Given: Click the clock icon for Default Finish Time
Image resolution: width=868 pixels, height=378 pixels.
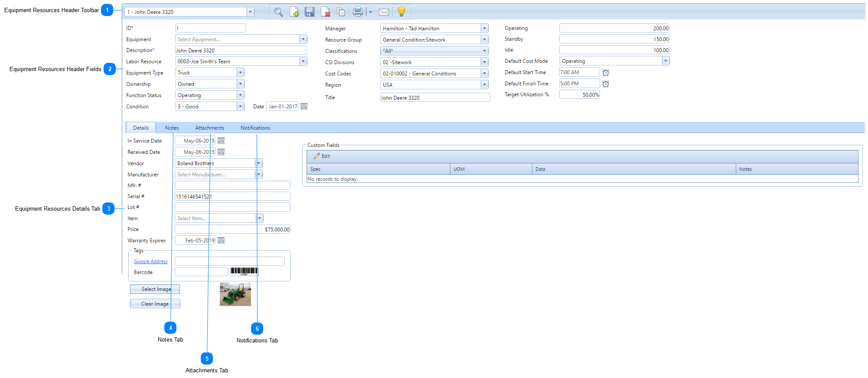Looking at the screenshot, I should click(x=606, y=84).
